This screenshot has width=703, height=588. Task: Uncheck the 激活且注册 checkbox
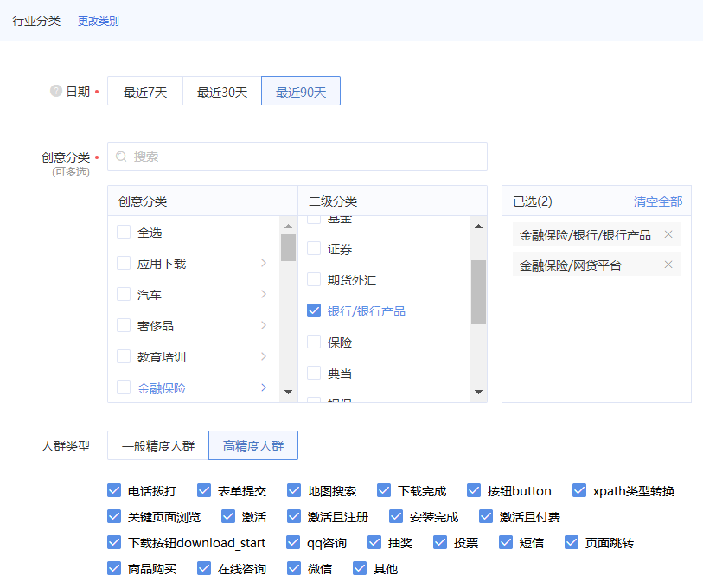pos(294,516)
